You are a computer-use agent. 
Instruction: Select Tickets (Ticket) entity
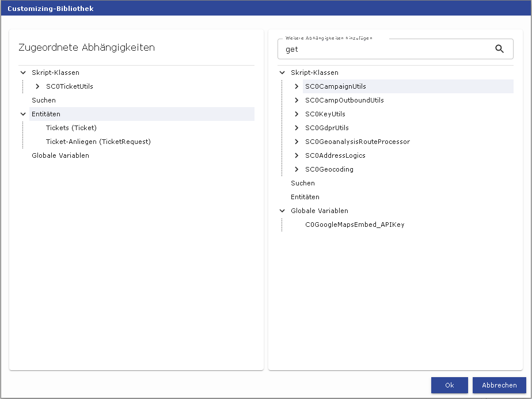(x=71, y=128)
